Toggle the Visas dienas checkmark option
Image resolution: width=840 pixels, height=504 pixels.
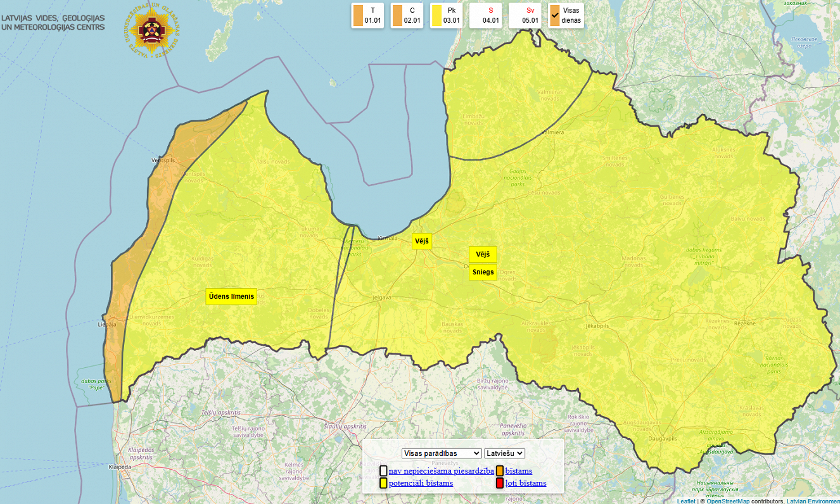click(565, 15)
